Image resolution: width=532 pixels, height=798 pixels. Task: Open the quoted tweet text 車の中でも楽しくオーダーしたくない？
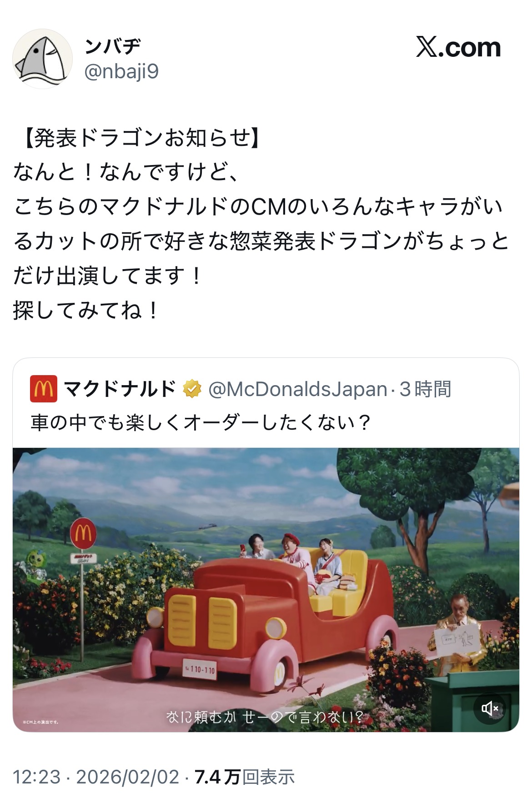[x=201, y=423]
